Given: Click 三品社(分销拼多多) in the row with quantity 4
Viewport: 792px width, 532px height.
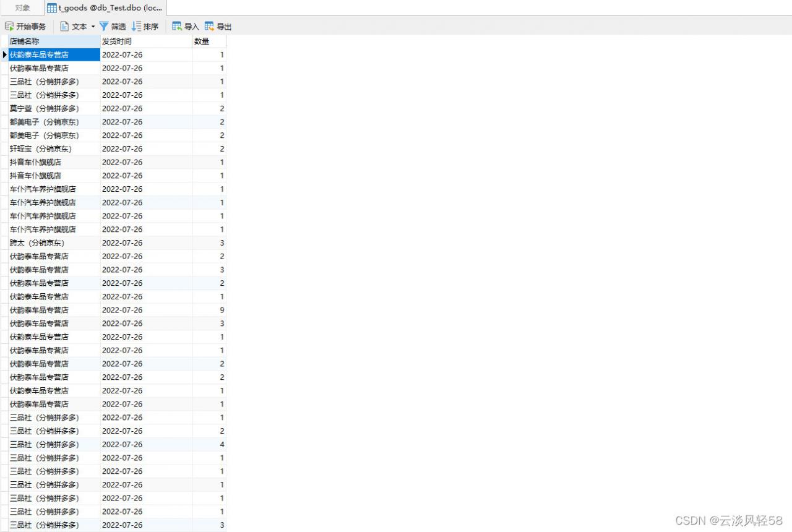Looking at the screenshot, I should click(54, 445).
